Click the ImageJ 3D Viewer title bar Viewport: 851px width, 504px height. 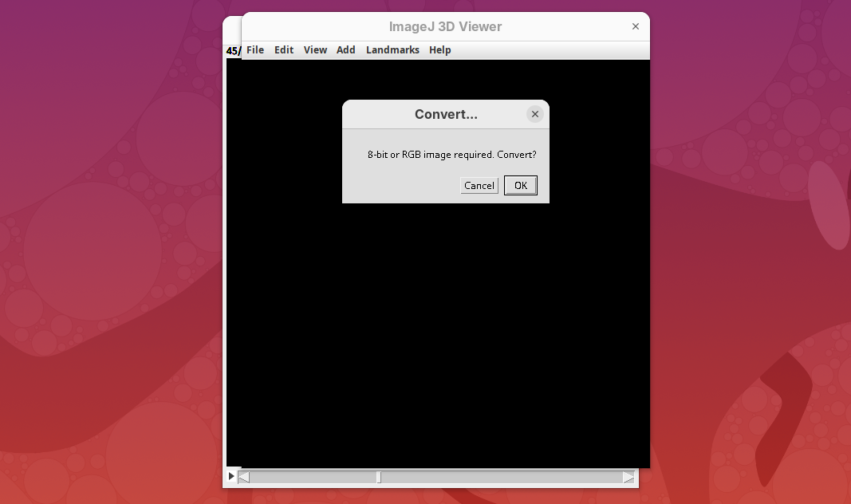(x=445, y=26)
